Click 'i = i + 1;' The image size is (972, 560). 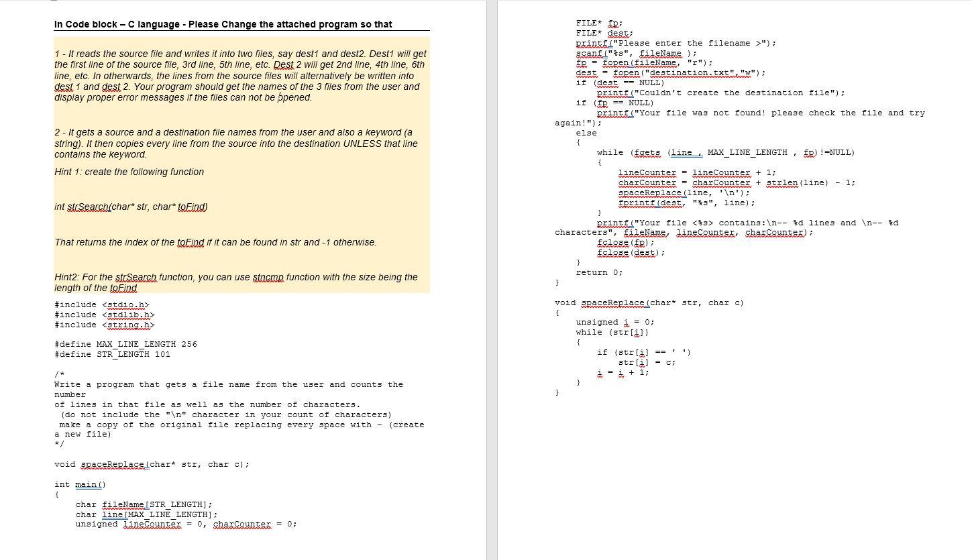coord(623,372)
